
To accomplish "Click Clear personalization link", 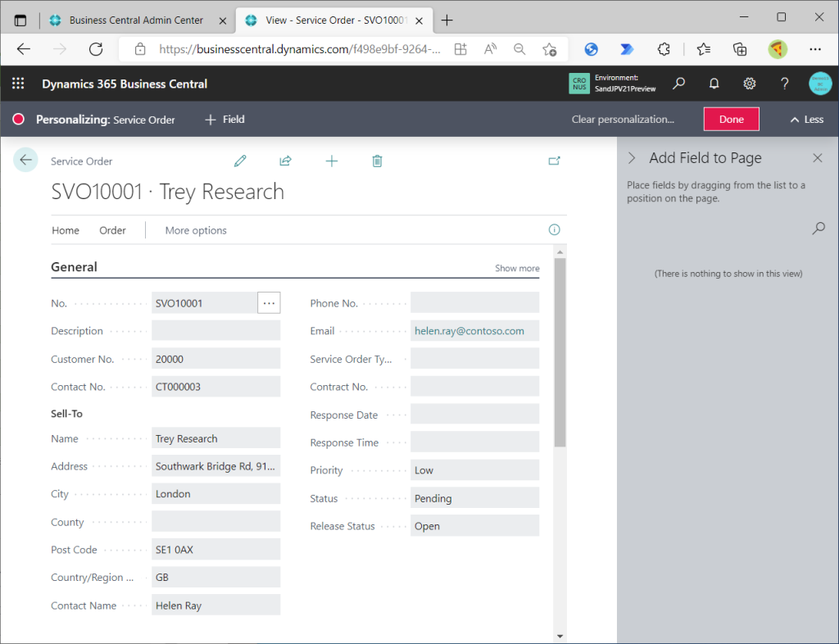I will coord(623,120).
